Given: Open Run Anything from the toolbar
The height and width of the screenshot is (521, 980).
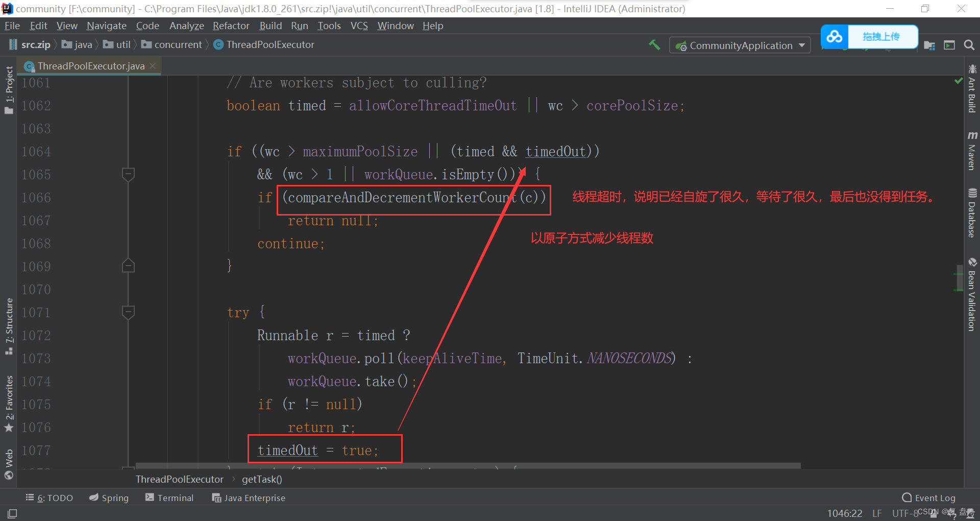Looking at the screenshot, I should coord(949,45).
